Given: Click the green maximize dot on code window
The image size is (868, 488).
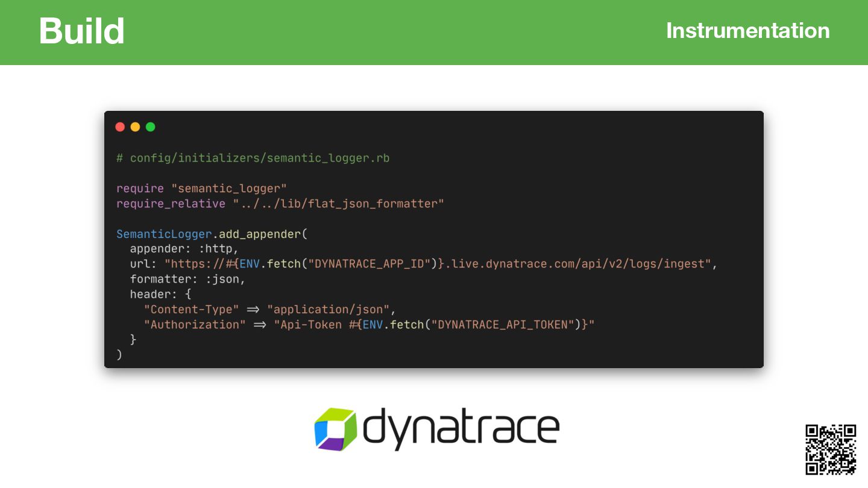Looking at the screenshot, I should coord(151,127).
